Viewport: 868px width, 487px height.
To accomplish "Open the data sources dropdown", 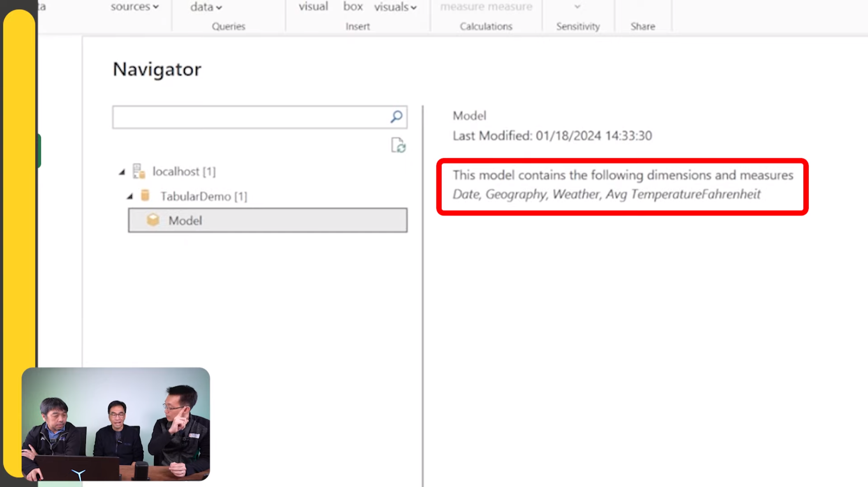I will 134,7.
